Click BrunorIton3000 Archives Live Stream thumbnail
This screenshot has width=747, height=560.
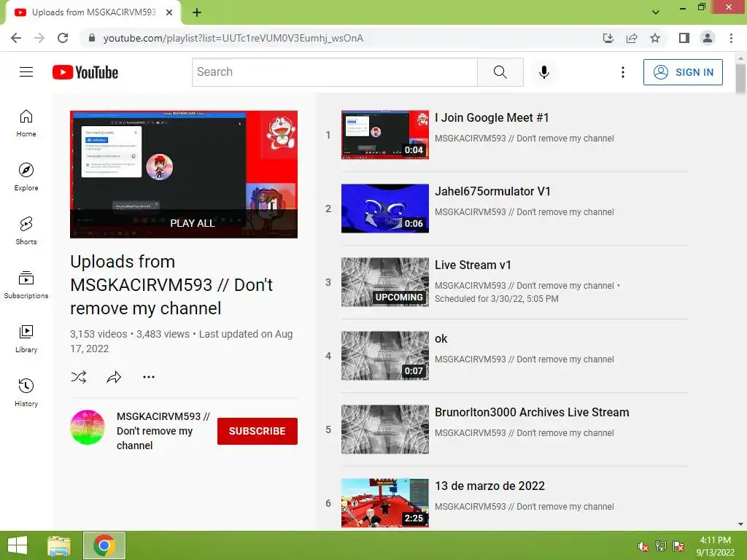385,429
